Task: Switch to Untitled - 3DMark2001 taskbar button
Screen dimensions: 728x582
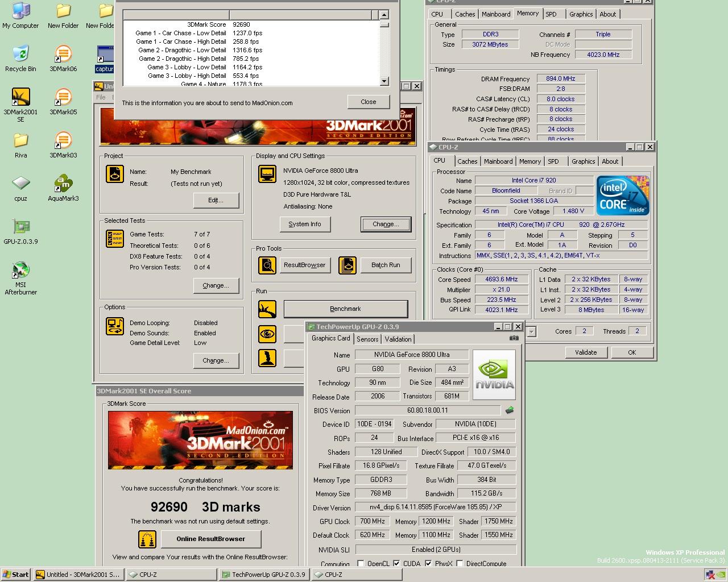Action: tap(78, 575)
